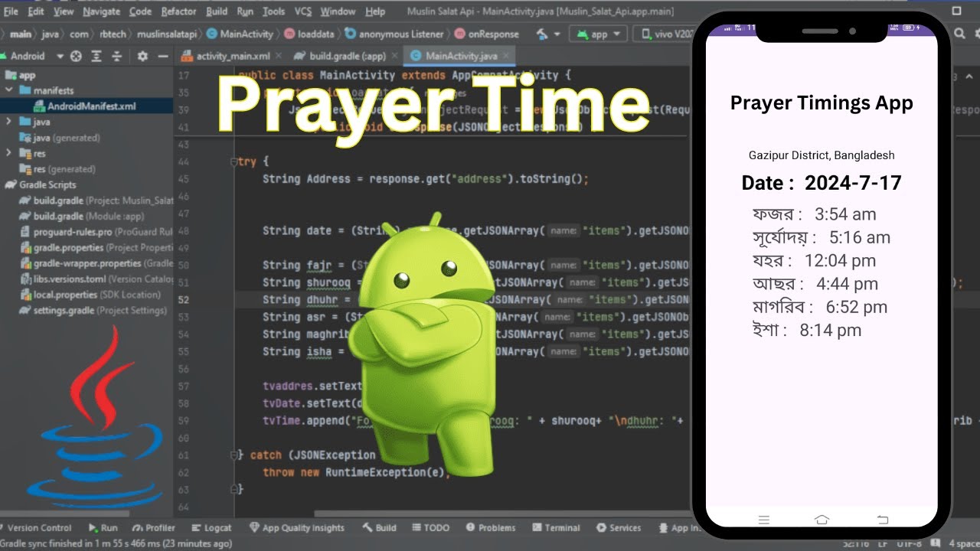980x551 pixels.
Task: Open local.properties file
Action: pos(90,295)
